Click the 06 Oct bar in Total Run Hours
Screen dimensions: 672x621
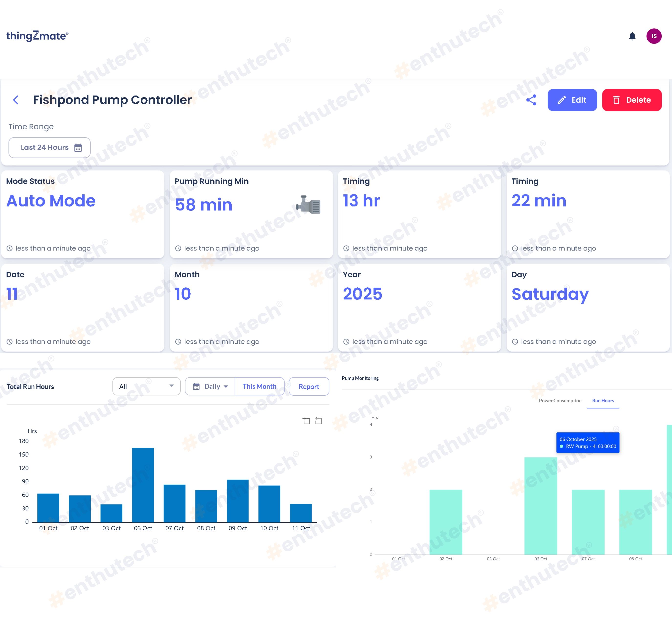click(143, 485)
